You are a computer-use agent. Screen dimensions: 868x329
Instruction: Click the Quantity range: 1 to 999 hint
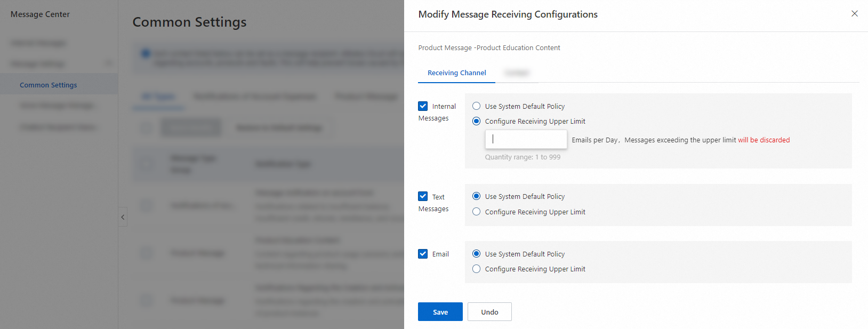pyautogui.click(x=523, y=157)
